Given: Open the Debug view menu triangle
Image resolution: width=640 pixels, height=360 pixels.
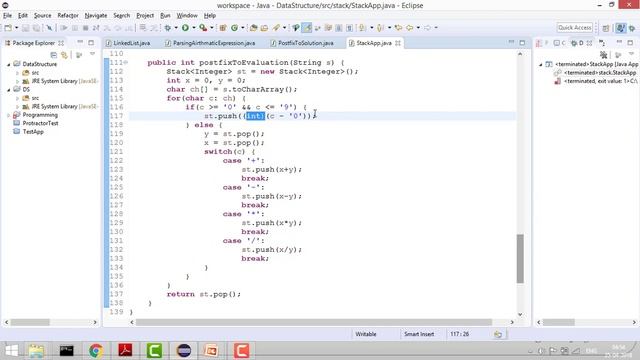Looking at the screenshot, I should click(x=631, y=54).
